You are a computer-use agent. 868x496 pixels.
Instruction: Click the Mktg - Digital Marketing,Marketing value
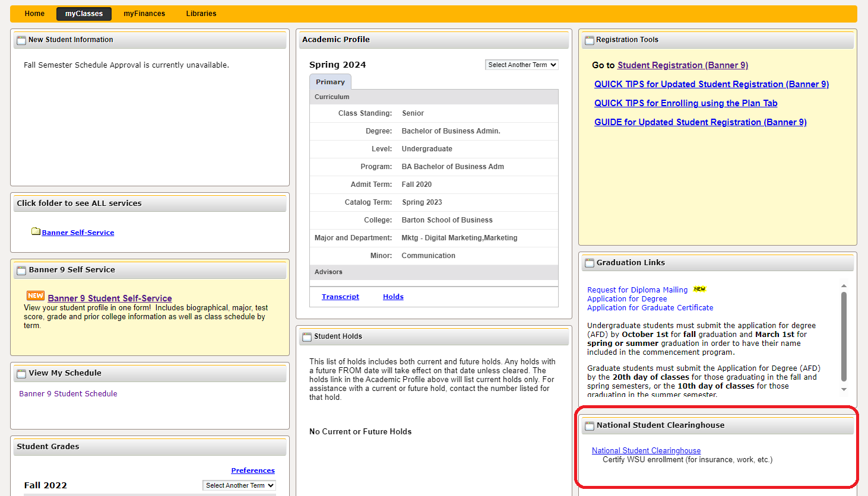(x=460, y=238)
